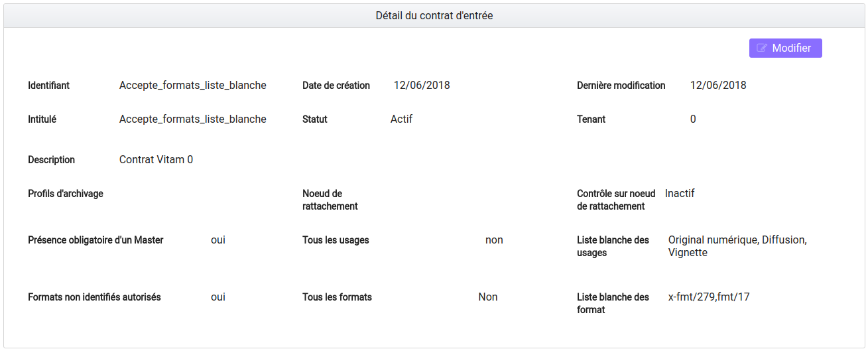The height and width of the screenshot is (351, 868).
Task: Click oui next to Formats non identifiés autorisés
Action: tap(218, 297)
